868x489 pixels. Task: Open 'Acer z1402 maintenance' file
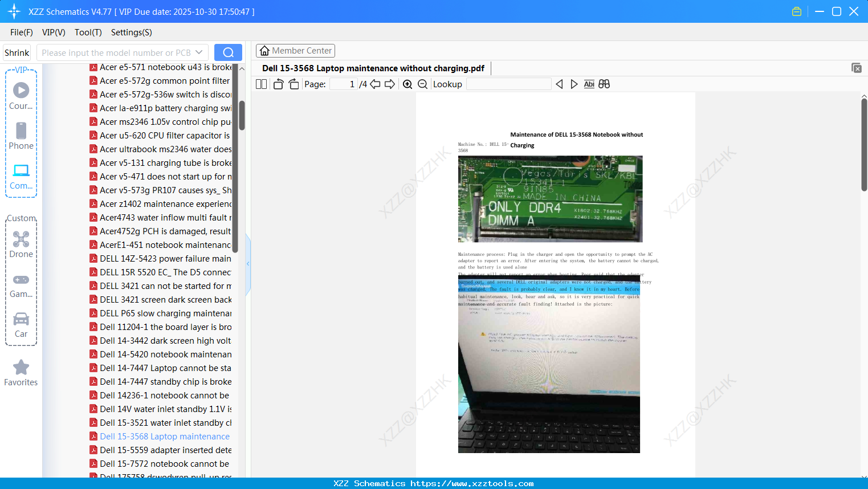click(x=161, y=204)
